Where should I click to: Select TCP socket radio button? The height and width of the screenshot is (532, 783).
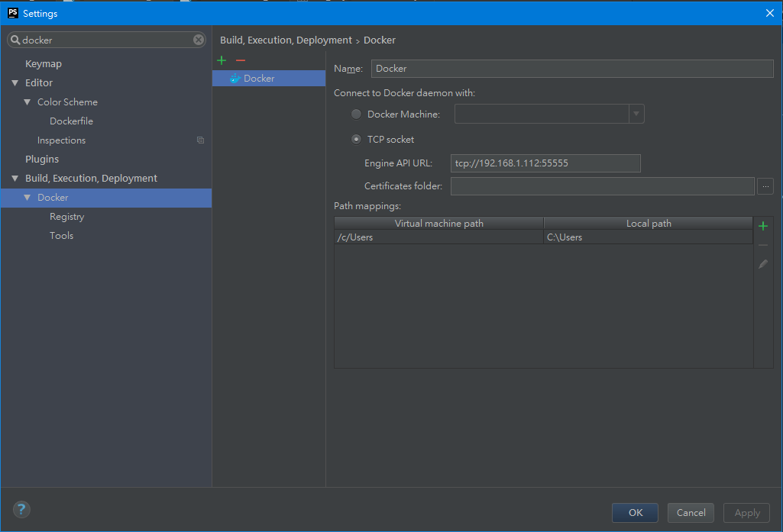(x=356, y=140)
